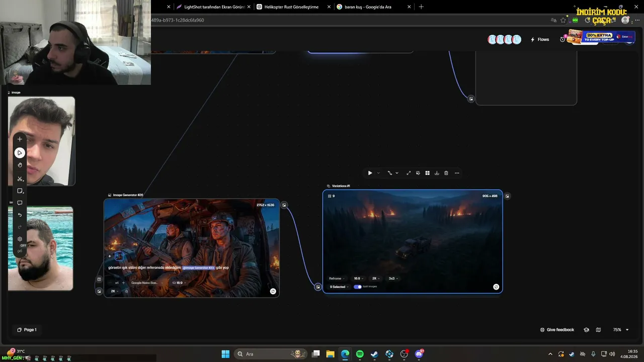Click the taskbar Ara search box
The height and width of the screenshot is (362, 644).
[271, 354]
